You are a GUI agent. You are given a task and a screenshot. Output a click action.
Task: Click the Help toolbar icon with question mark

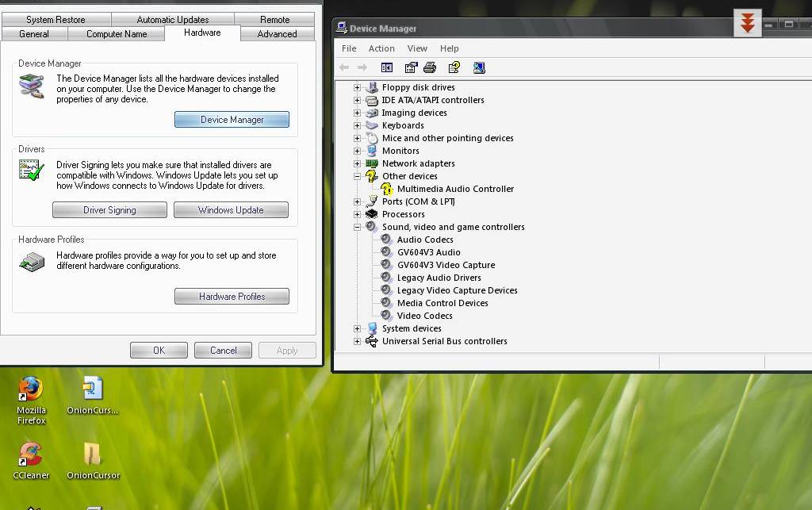(x=454, y=67)
